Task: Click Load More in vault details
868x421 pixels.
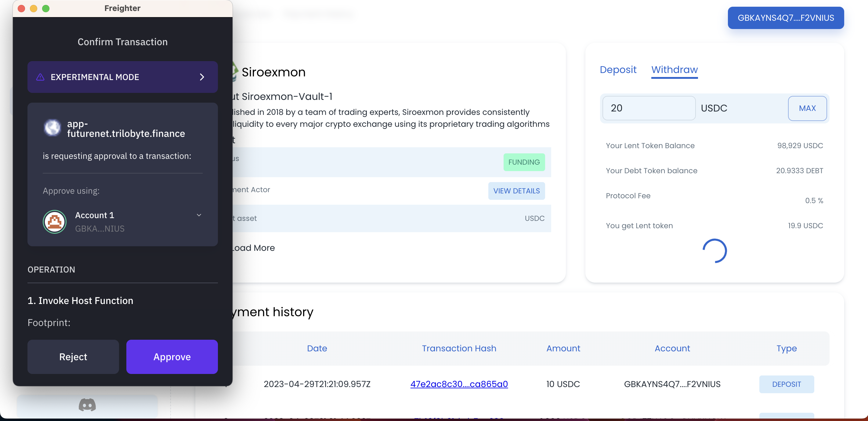Action: pyautogui.click(x=253, y=247)
